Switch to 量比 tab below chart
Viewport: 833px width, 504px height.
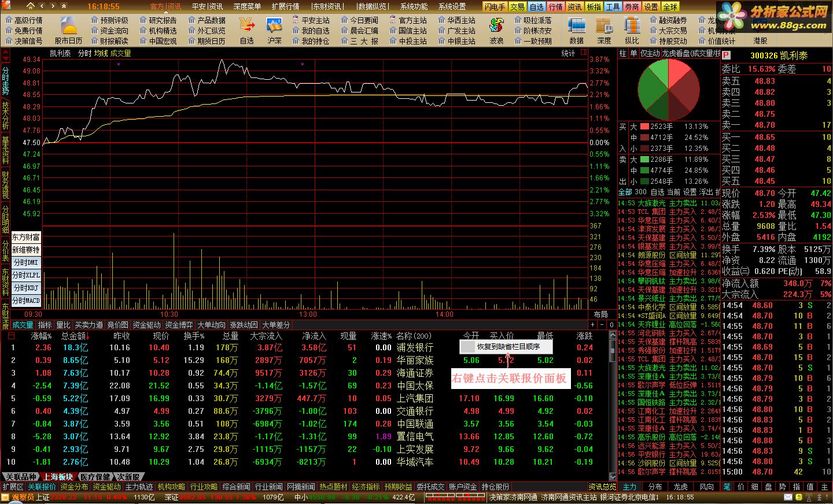(x=63, y=325)
